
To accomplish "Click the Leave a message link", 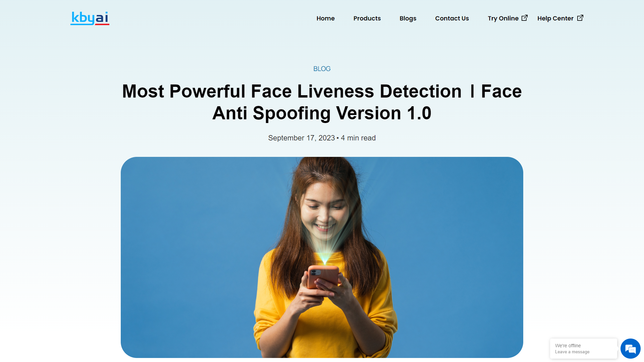I will [572, 352].
